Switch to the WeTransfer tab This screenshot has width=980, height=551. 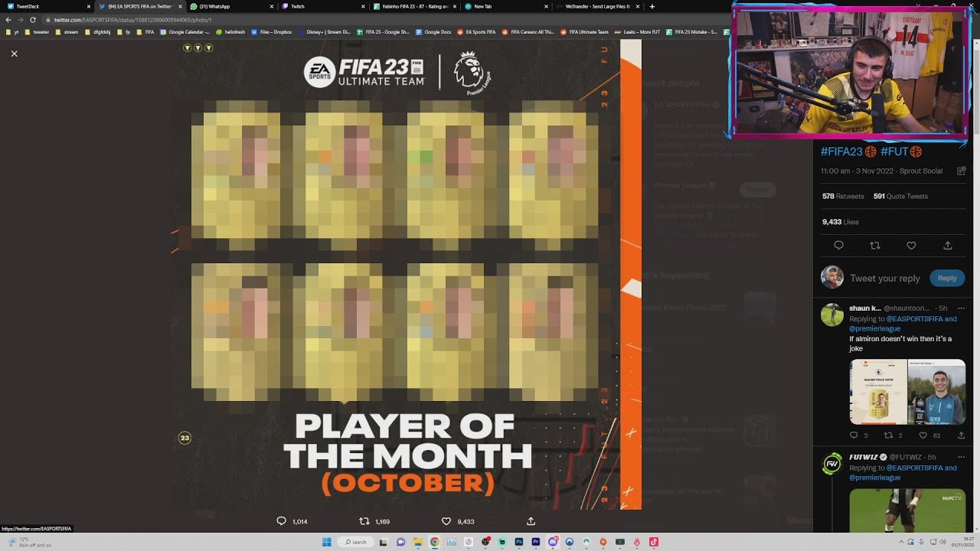click(597, 6)
